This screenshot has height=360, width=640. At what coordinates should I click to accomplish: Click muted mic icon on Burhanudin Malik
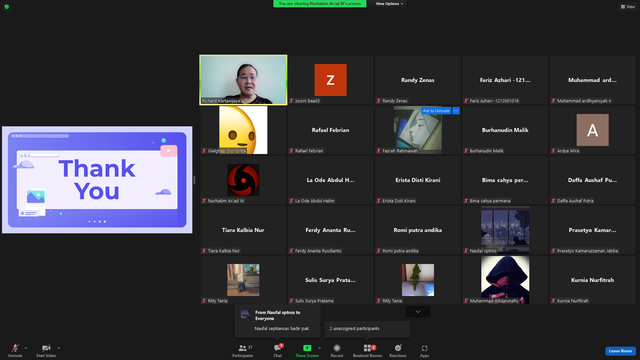[x=466, y=151]
